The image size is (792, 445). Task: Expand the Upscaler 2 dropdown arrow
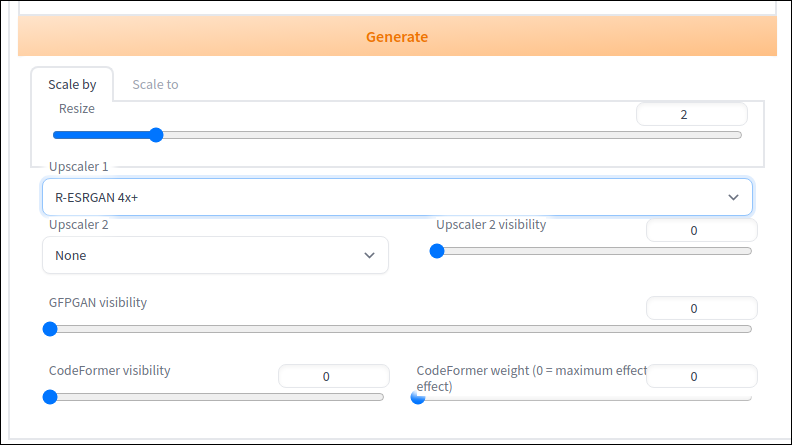(369, 256)
